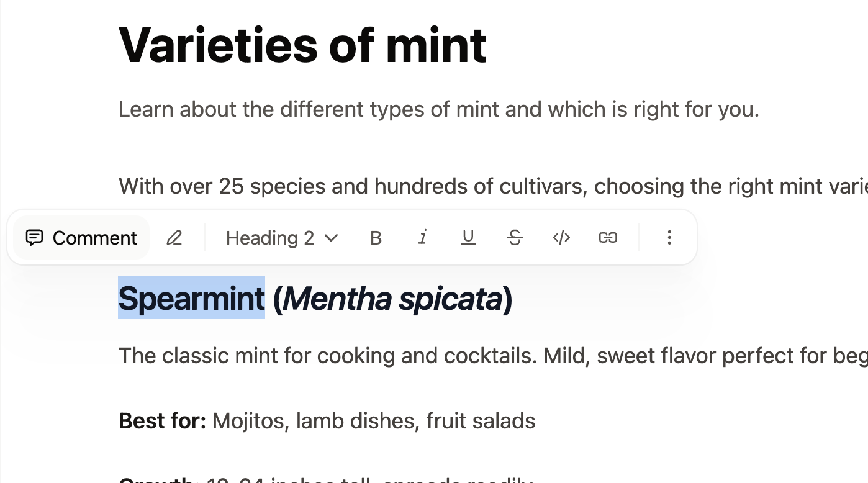Click the speech bubble icon beside Comment
This screenshot has width=868, height=483.
tap(35, 237)
